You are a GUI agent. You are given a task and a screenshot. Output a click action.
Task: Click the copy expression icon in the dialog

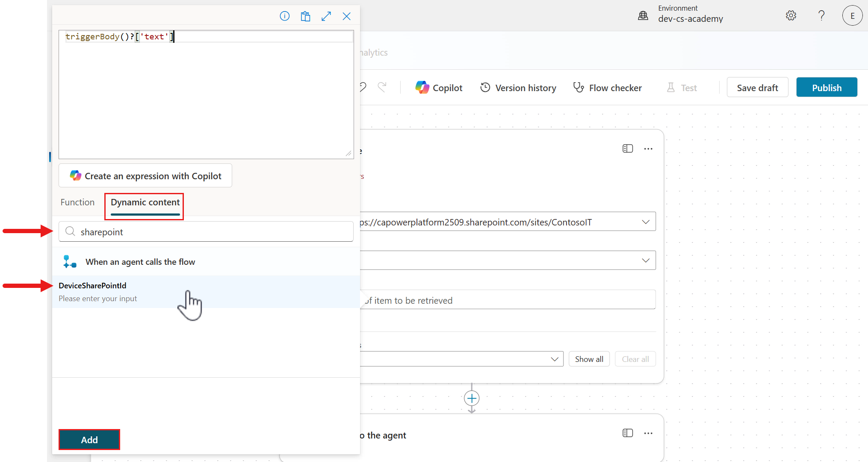click(x=305, y=16)
